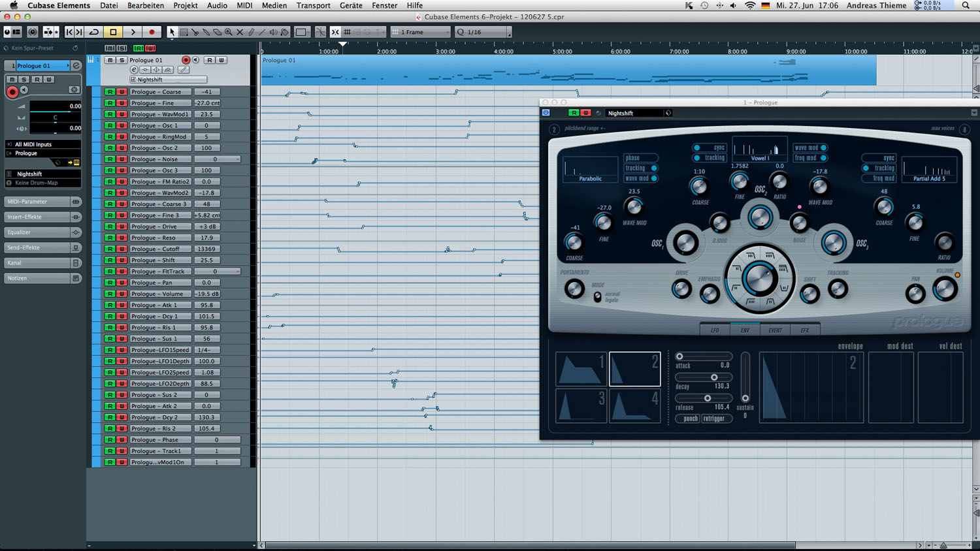The width and height of the screenshot is (980, 551).
Task: Open the Projekt menu
Action: tap(186, 5)
